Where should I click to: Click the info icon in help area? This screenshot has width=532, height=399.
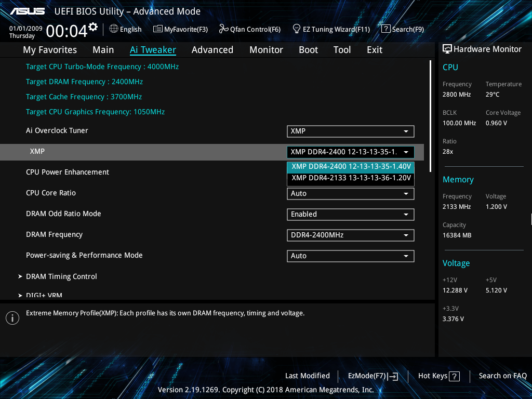click(12, 318)
